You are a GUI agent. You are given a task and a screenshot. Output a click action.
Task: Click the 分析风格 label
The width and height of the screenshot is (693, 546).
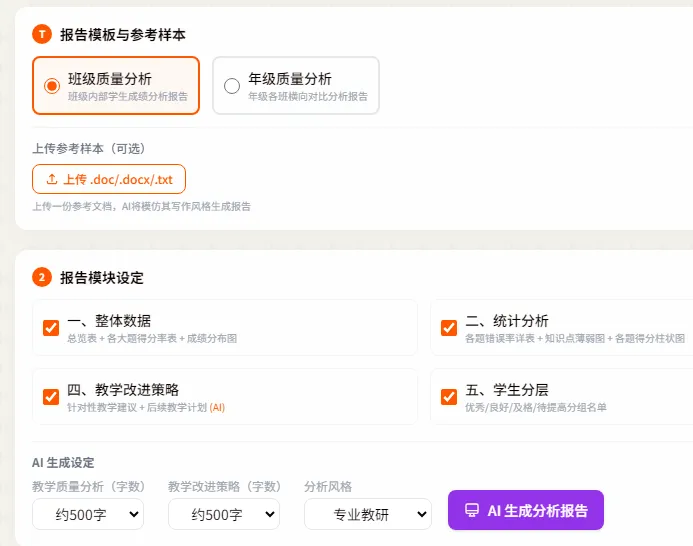tap(328, 487)
